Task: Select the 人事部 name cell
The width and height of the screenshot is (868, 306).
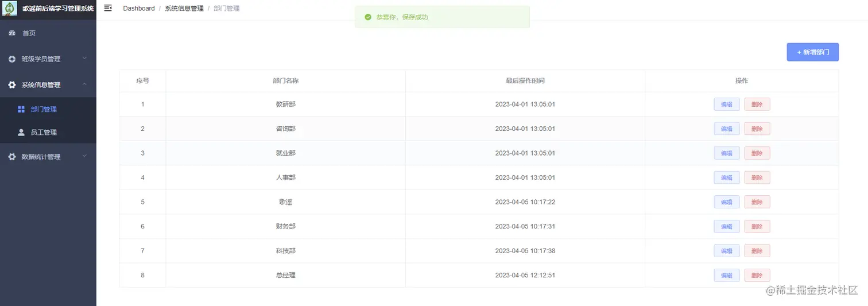Action: [x=286, y=177]
